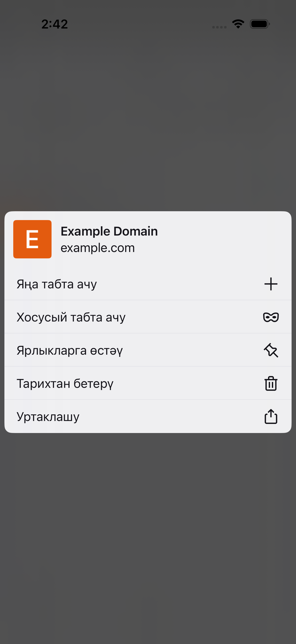Tap the battery indicator icon
Image resolution: width=296 pixels, height=644 pixels.
[x=260, y=24]
